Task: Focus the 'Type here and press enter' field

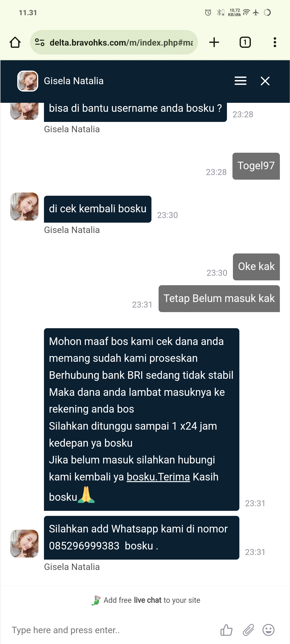Action: (113, 630)
